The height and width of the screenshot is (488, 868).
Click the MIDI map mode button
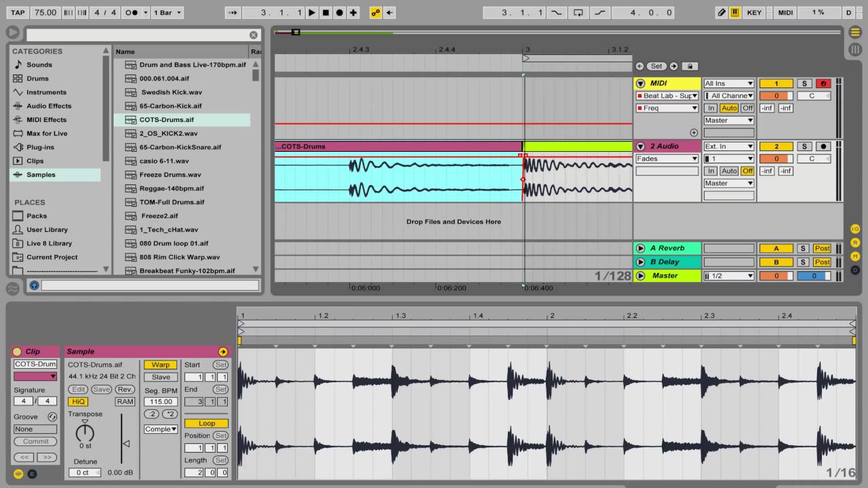click(x=785, y=12)
